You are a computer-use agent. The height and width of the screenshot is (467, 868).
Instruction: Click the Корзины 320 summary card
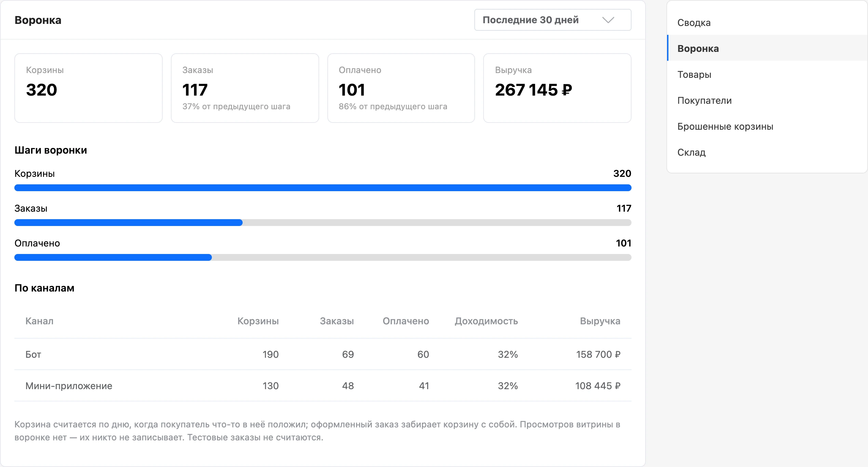click(x=89, y=88)
